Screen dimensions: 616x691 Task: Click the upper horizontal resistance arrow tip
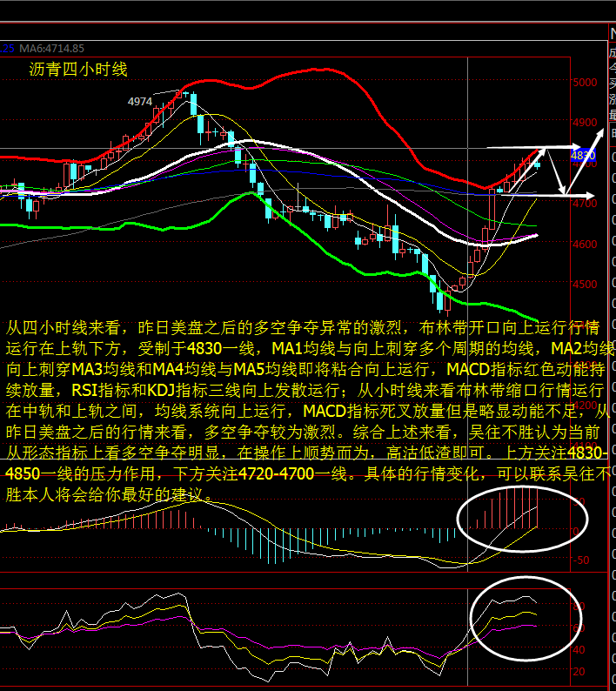575,146
